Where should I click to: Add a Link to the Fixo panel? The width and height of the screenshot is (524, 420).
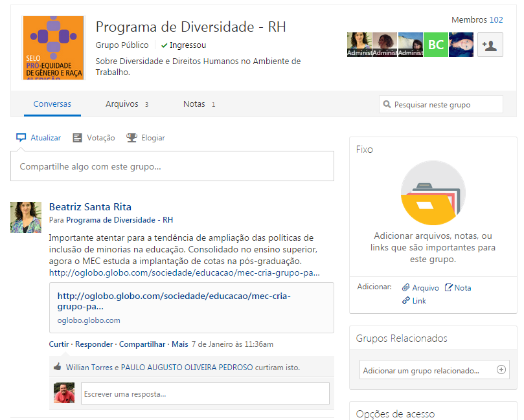pyautogui.click(x=414, y=301)
